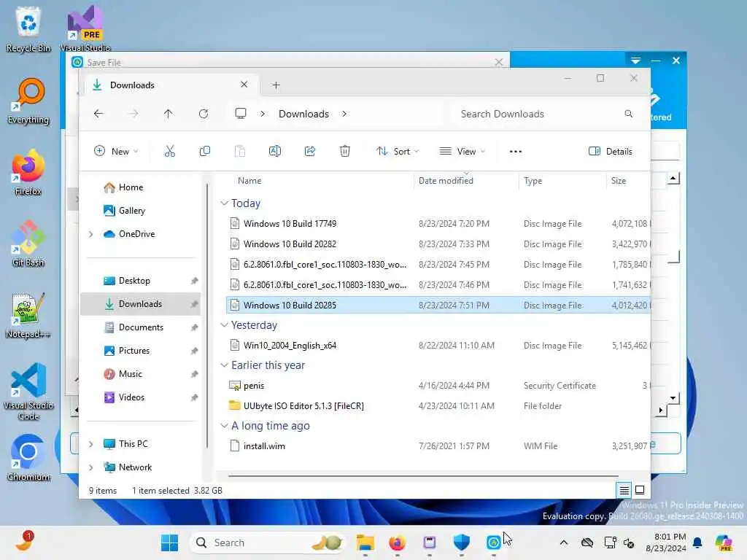The height and width of the screenshot is (560, 747).
Task: Click Firefox icon on taskbar
Action: click(x=398, y=542)
